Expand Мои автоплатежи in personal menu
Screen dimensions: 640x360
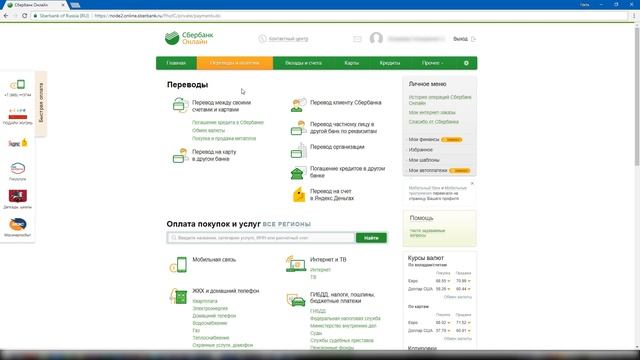(x=428, y=171)
